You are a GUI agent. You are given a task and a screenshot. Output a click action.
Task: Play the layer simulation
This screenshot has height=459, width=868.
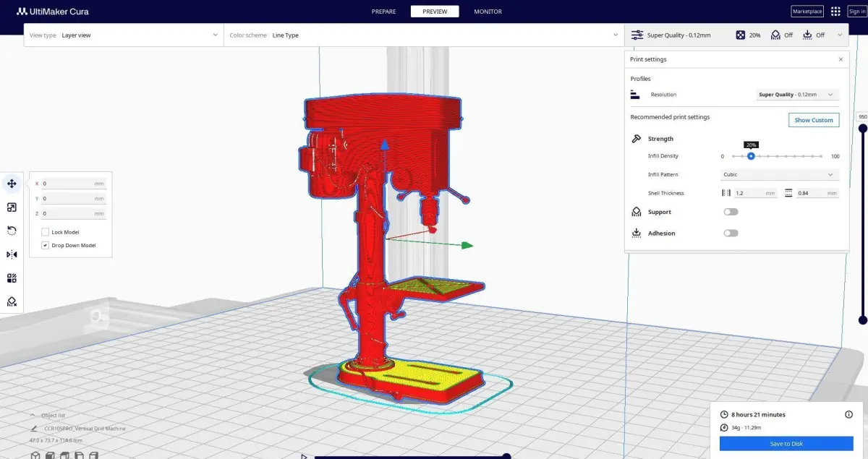(304, 456)
